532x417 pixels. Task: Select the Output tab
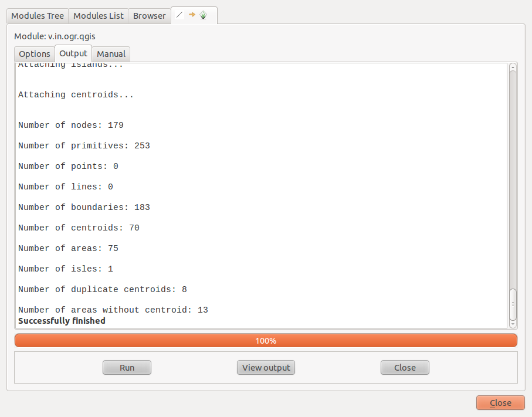point(73,53)
